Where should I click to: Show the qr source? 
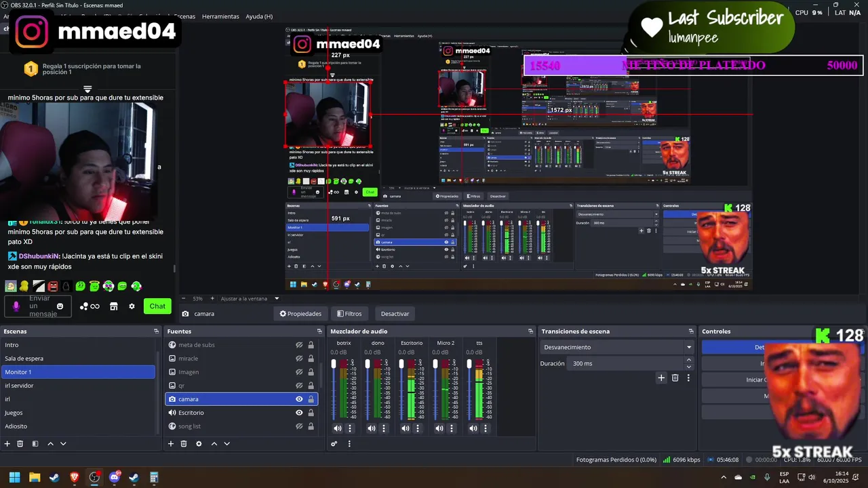click(299, 386)
